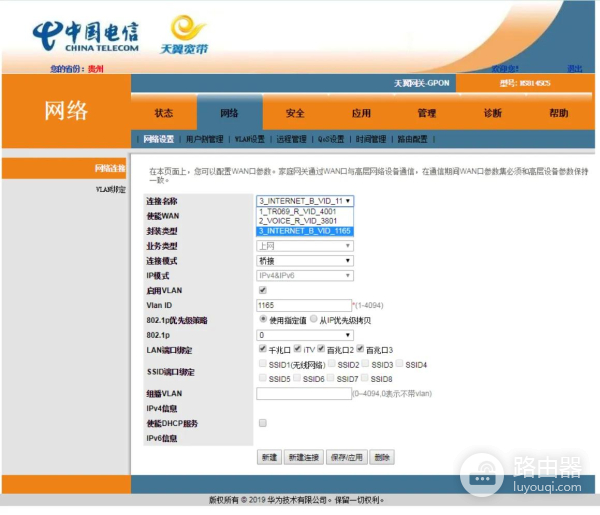600x515 pixels.
Task: Go to the 管理 tab
Action: [427, 114]
